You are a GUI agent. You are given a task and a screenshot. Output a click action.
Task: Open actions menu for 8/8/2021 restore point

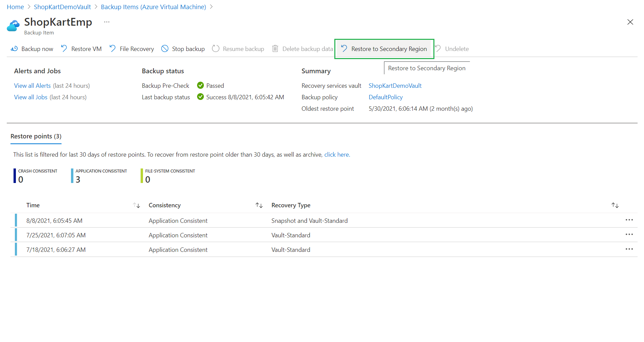coord(629,220)
